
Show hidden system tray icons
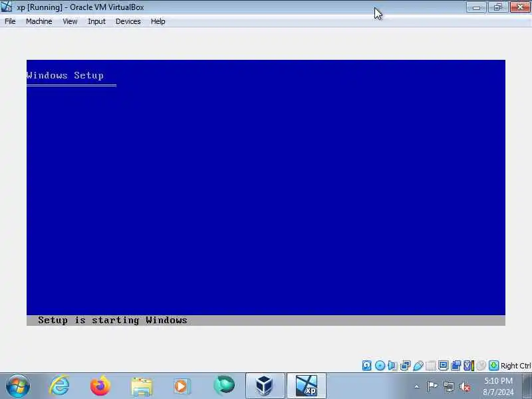(417, 386)
